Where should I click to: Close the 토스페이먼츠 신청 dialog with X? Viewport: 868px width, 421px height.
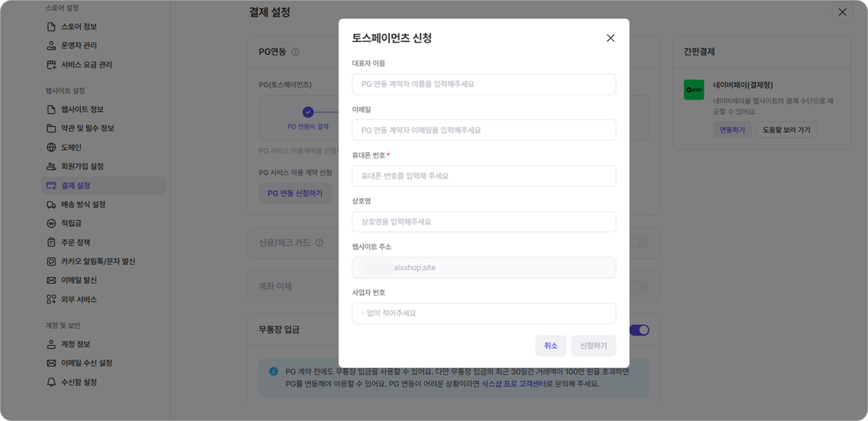[x=610, y=38]
